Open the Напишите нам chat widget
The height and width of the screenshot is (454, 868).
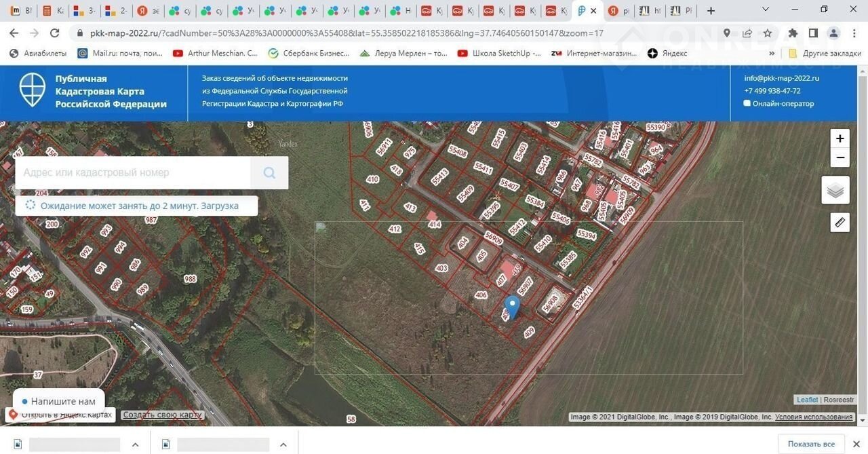[59, 401]
